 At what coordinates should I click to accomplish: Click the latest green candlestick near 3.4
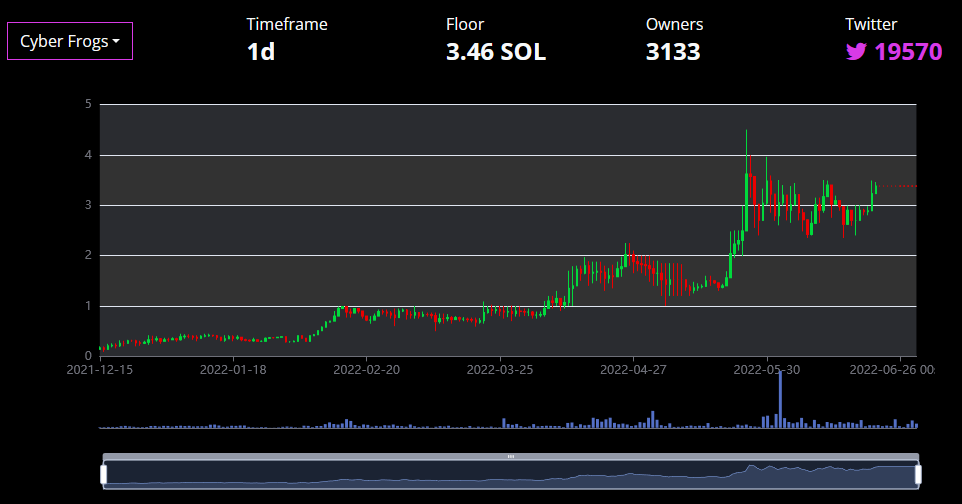point(875,188)
